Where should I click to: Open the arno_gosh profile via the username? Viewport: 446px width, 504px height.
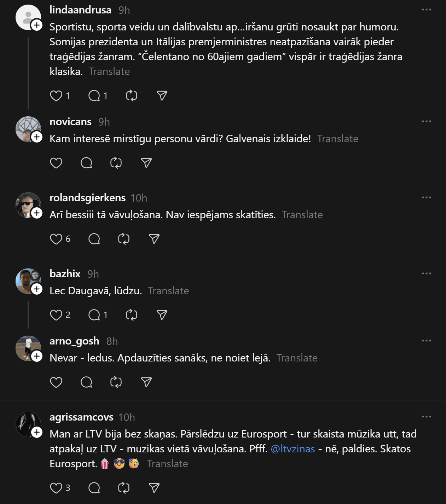point(74,341)
